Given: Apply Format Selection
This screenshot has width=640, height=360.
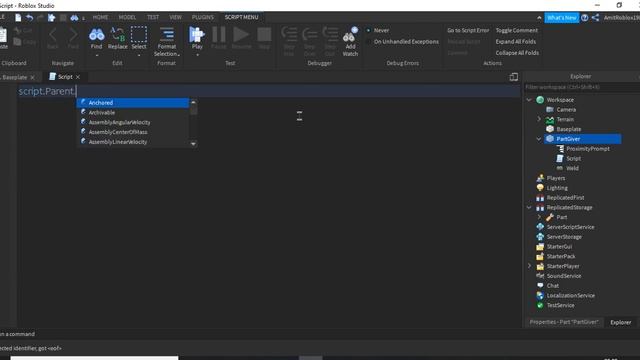Looking at the screenshot, I should (167, 42).
